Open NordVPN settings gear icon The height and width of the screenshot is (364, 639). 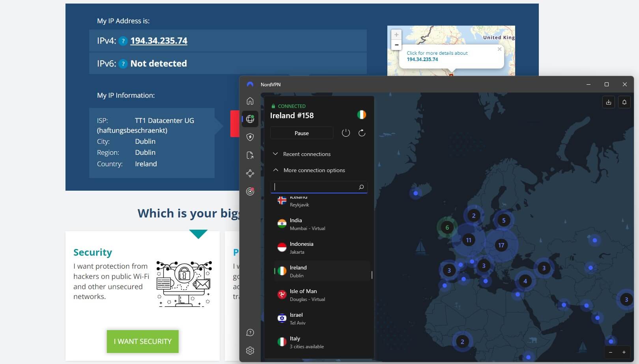(250, 351)
